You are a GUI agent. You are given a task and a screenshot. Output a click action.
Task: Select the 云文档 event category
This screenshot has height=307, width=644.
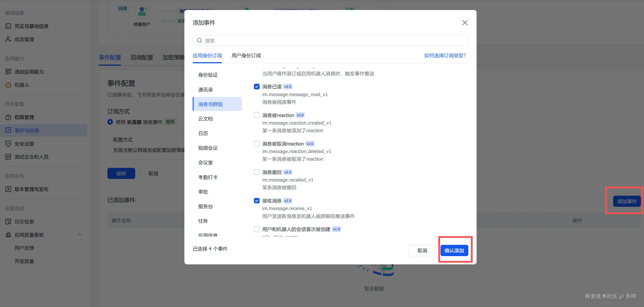coord(205,119)
